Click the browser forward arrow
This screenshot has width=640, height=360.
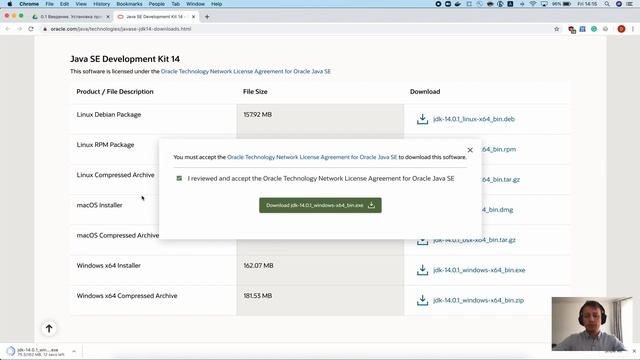click(x=19, y=29)
